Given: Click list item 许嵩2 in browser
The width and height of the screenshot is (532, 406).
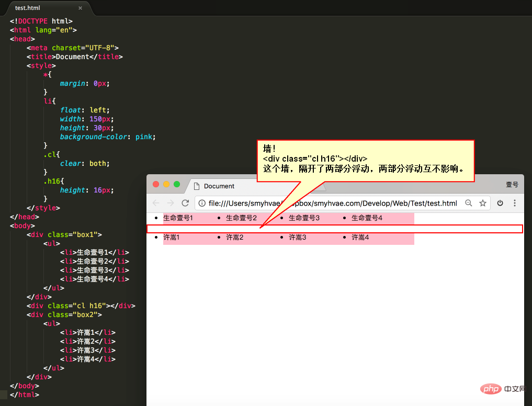Looking at the screenshot, I should pos(235,238).
